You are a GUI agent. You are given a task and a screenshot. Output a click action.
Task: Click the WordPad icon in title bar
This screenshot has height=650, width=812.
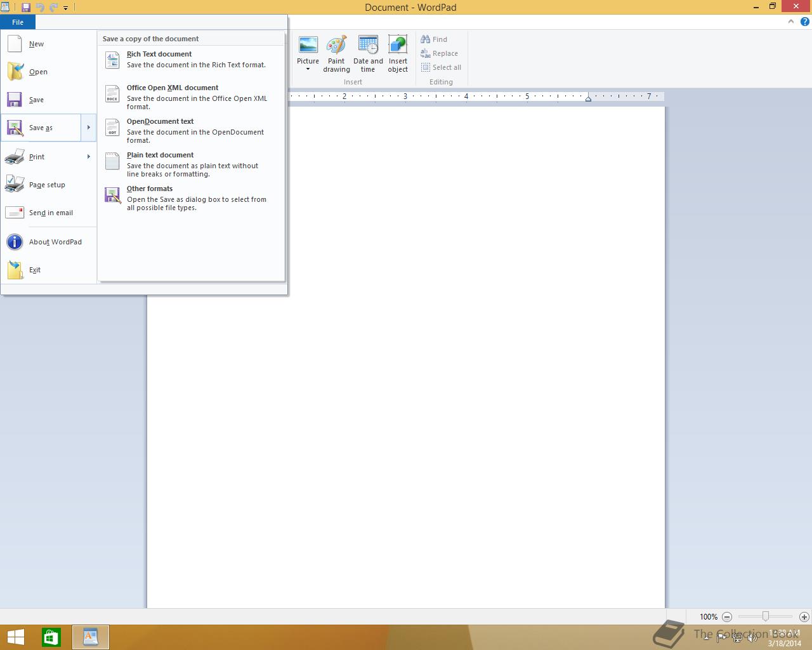coord(5,8)
